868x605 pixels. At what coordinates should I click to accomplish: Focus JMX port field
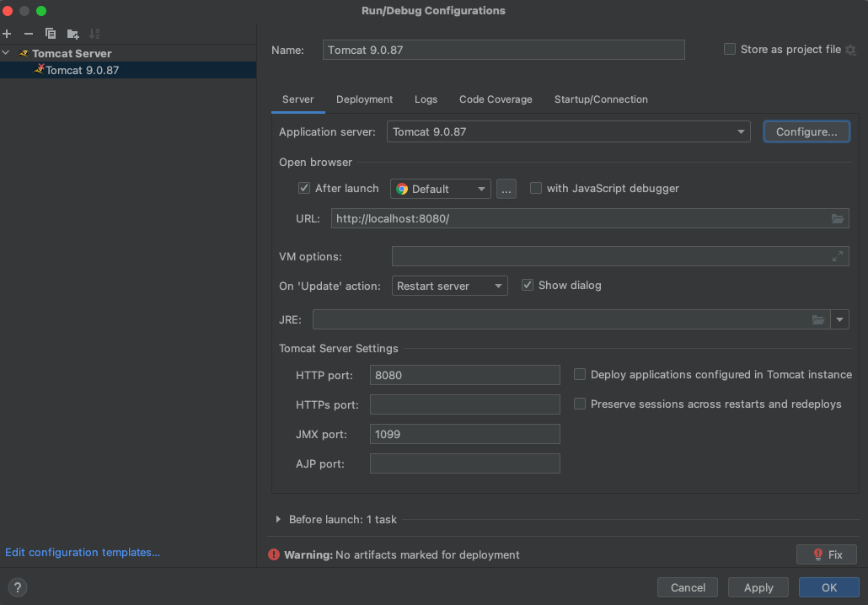click(464, 434)
